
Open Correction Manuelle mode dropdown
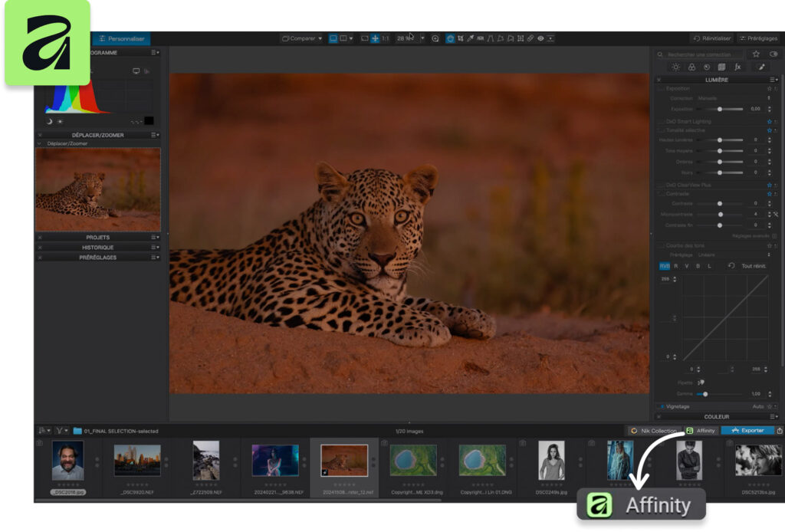(x=734, y=98)
